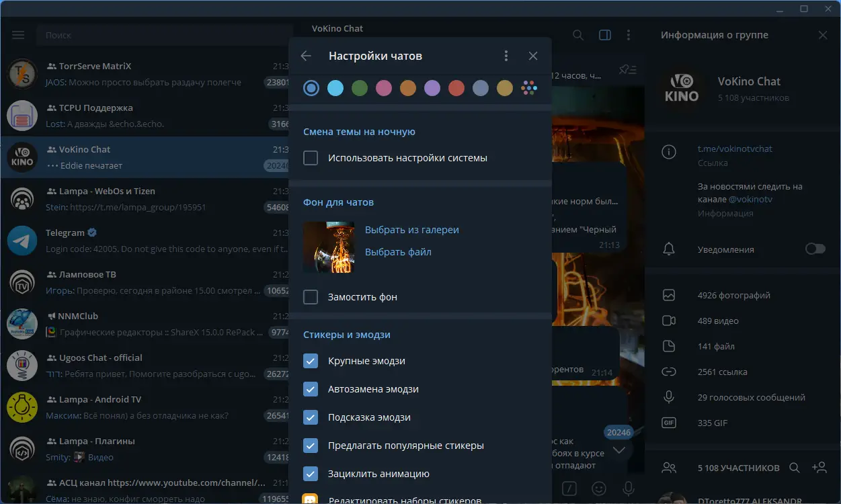Open Ugoos Chat - official
The image size is (841, 504).
click(x=146, y=366)
